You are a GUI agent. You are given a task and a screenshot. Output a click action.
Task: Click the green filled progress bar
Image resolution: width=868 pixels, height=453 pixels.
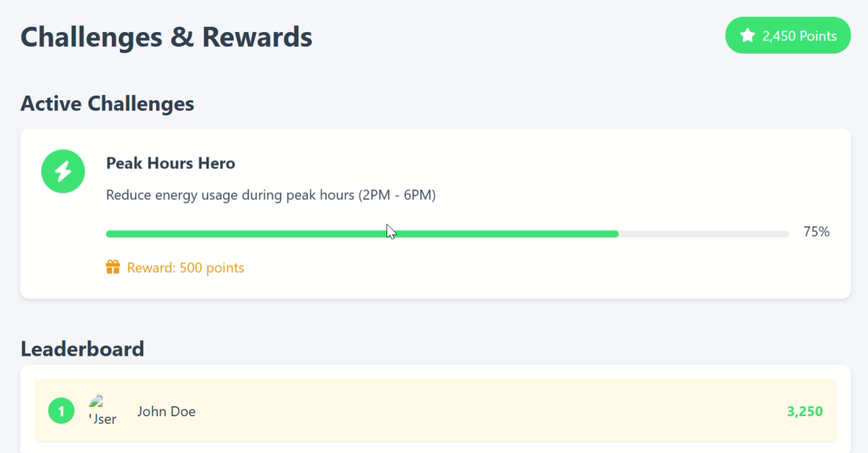[362, 234]
